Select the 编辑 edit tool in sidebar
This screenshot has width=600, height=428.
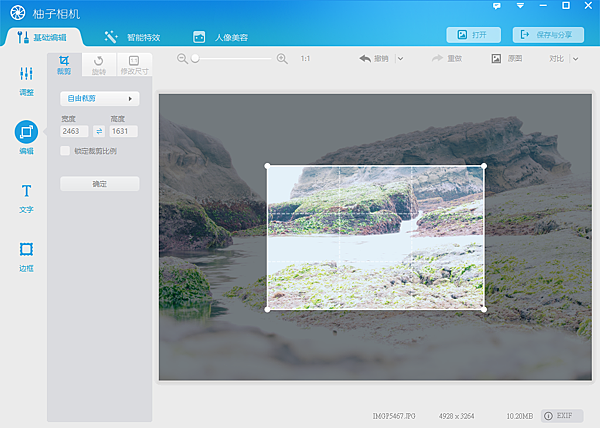pyautogui.click(x=26, y=133)
